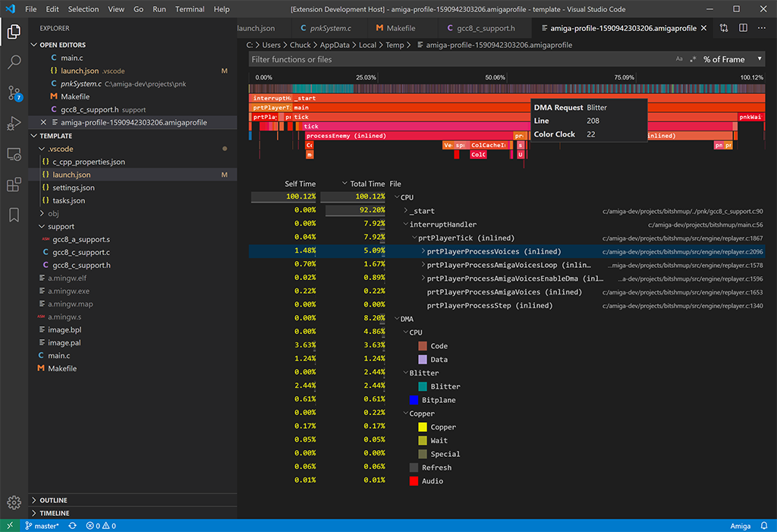Image resolution: width=777 pixels, height=532 pixels.
Task: Select the prtPlayerProcessStep (inlined) row
Action: pos(506,305)
